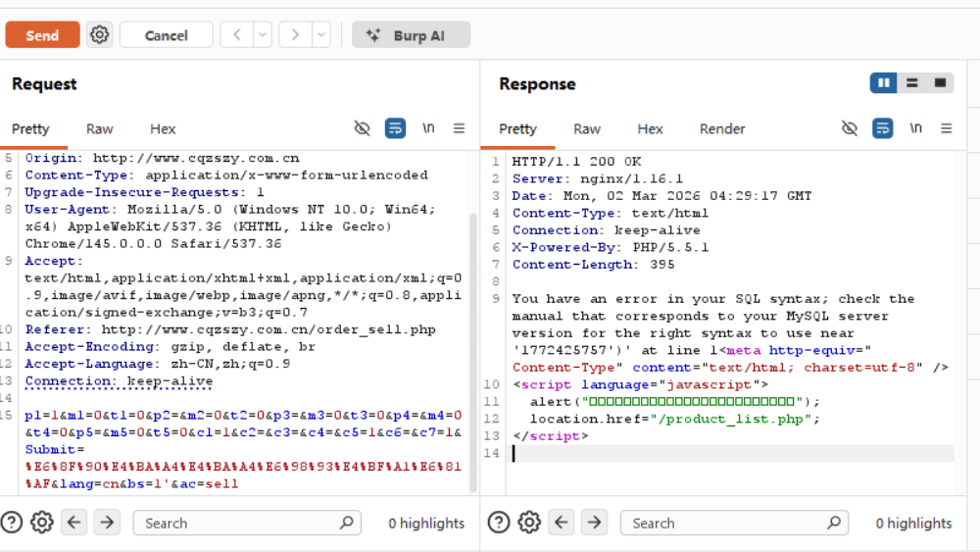The height and width of the screenshot is (552, 980).
Task: Open Request search help icon
Action: click(12, 523)
